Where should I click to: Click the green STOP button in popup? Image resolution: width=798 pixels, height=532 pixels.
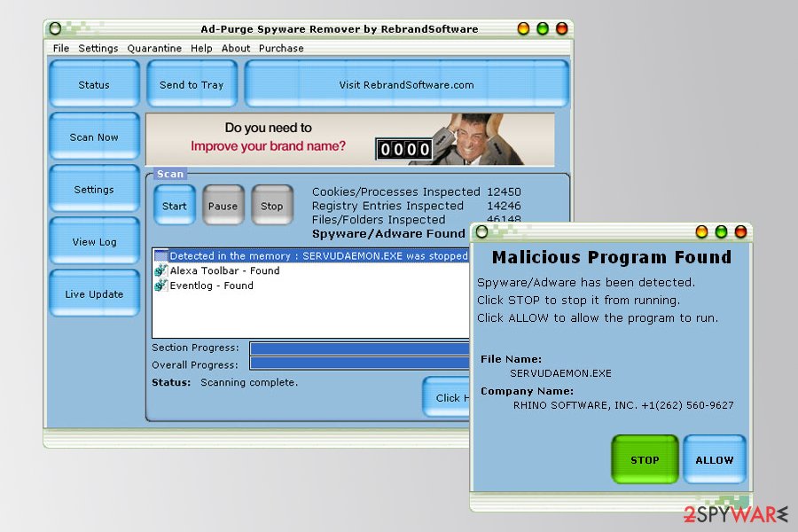click(x=645, y=459)
